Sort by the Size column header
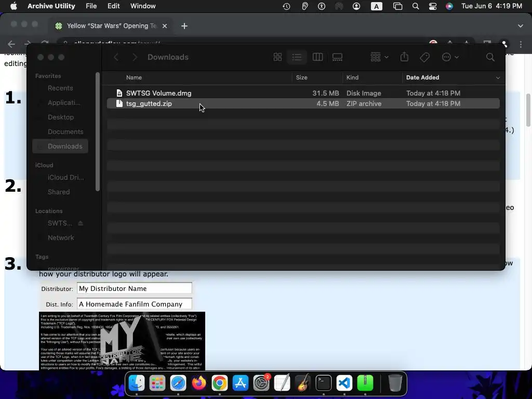The width and height of the screenshot is (532, 399). click(302, 77)
